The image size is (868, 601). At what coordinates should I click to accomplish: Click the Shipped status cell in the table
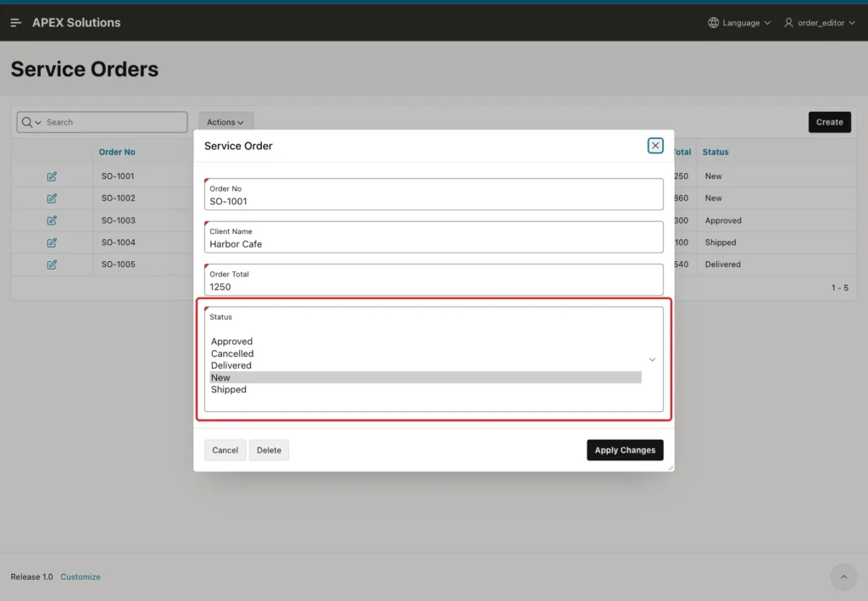[721, 242]
